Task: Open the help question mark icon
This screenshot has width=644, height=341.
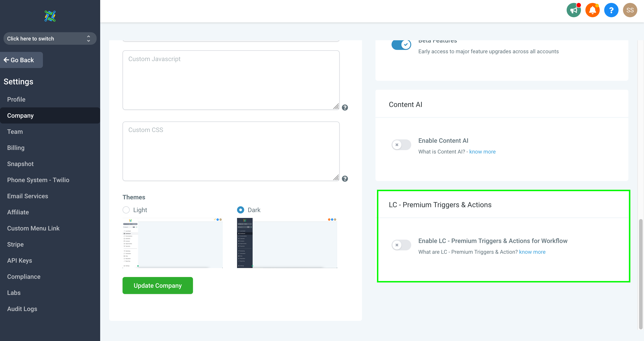Action: click(x=611, y=10)
